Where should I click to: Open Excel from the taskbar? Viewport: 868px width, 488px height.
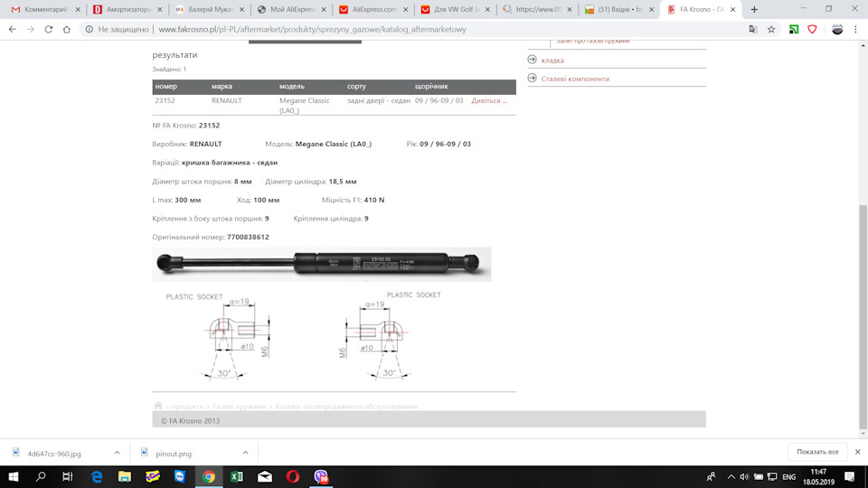[x=237, y=476]
